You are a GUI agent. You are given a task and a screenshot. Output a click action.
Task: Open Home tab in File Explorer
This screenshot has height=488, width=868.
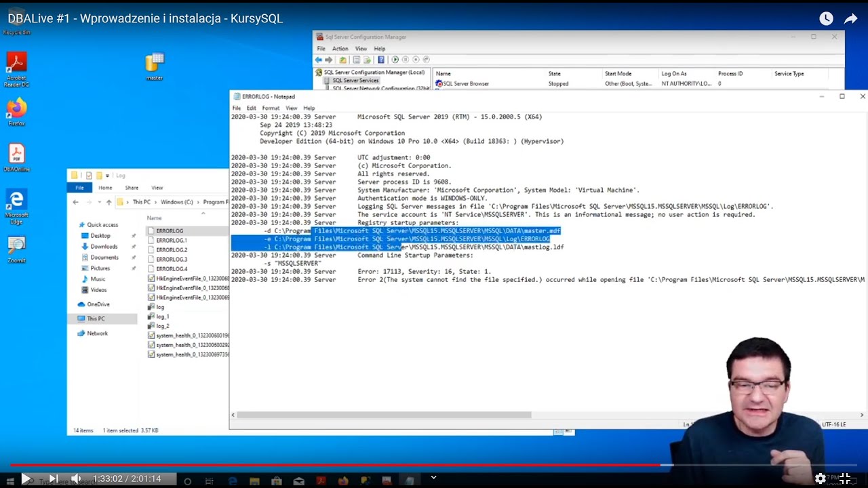pyautogui.click(x=105, y=188)
